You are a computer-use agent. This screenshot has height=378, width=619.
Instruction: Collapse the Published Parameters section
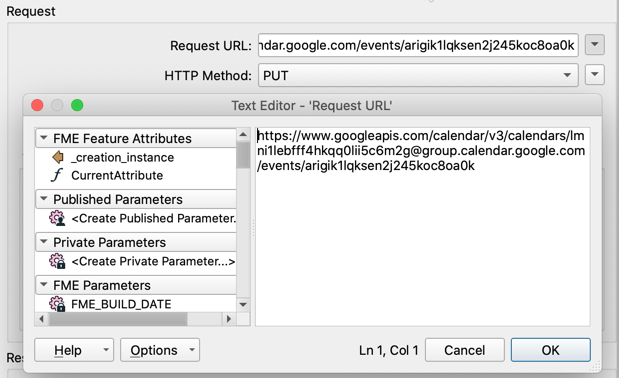click(x=44, y=198)
